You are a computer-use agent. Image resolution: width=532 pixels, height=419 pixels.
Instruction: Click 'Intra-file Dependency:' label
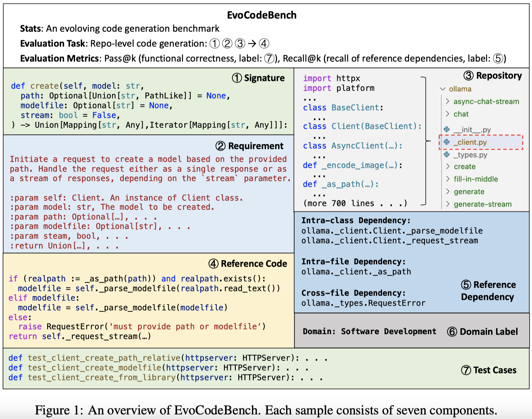(x=353, y=262)
